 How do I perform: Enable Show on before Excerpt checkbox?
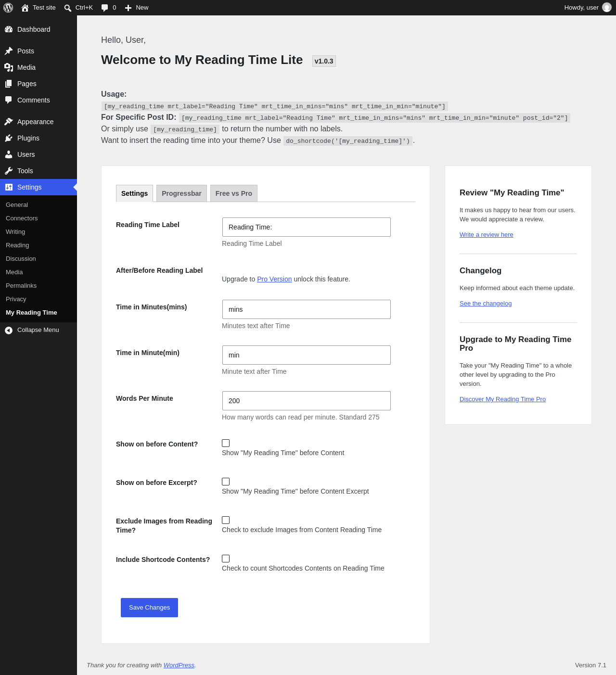[226, 482]
